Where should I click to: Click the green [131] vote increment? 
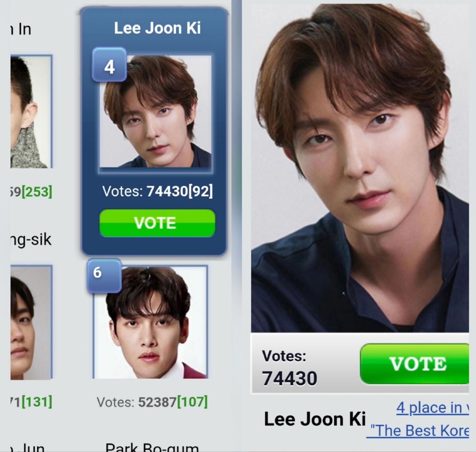tap(37, 402)
